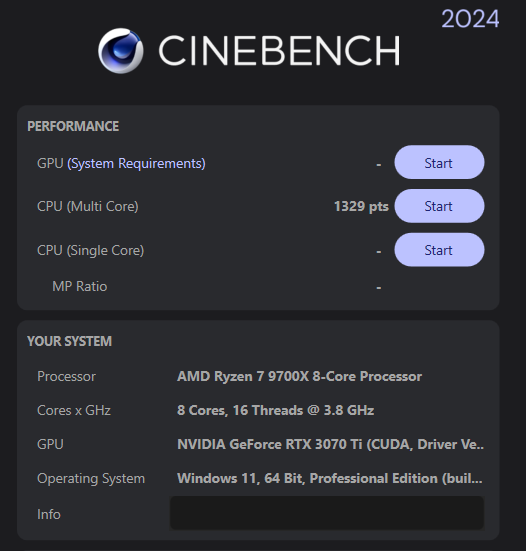Start the CPU Single Core benchmark
This screenshot has width=526, height=551.
(439, 250)
